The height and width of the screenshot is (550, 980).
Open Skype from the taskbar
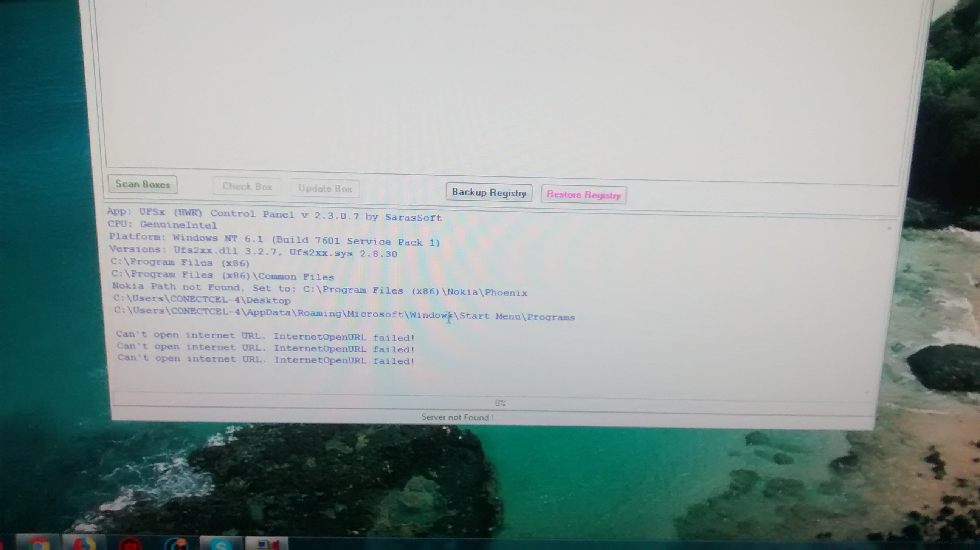(x=221, y=544)
